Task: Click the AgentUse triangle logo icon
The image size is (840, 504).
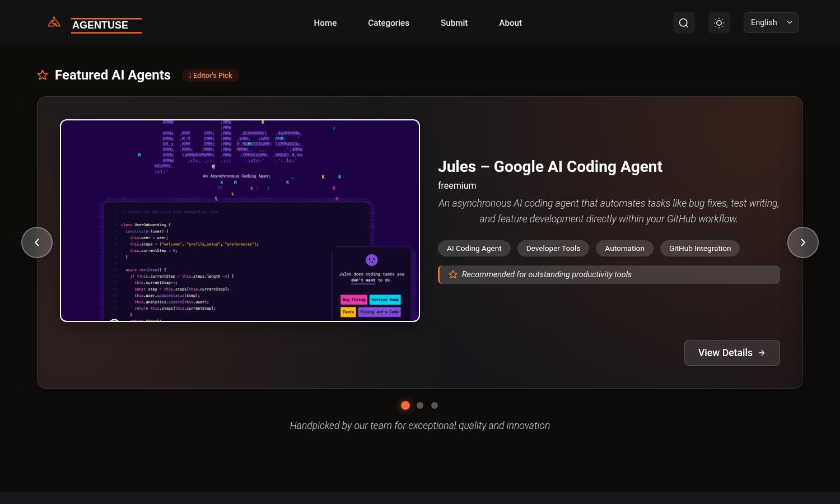Action: 54,22
